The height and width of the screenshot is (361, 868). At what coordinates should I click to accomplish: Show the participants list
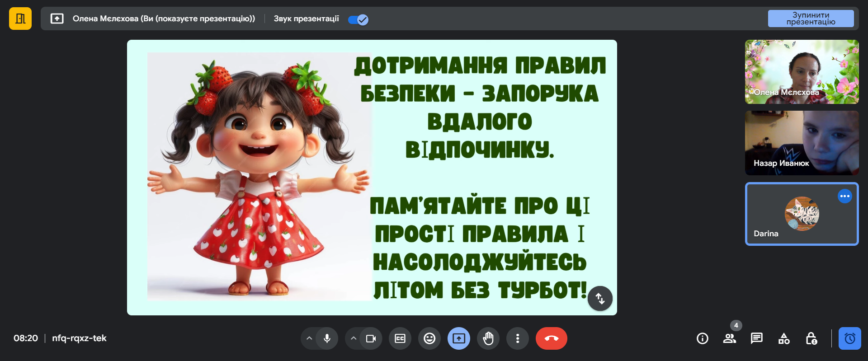(x=729, y=338)
